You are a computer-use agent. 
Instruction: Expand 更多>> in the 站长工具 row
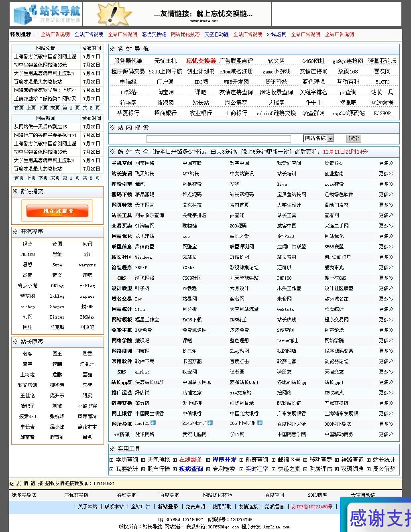click(x=386, y=215)
